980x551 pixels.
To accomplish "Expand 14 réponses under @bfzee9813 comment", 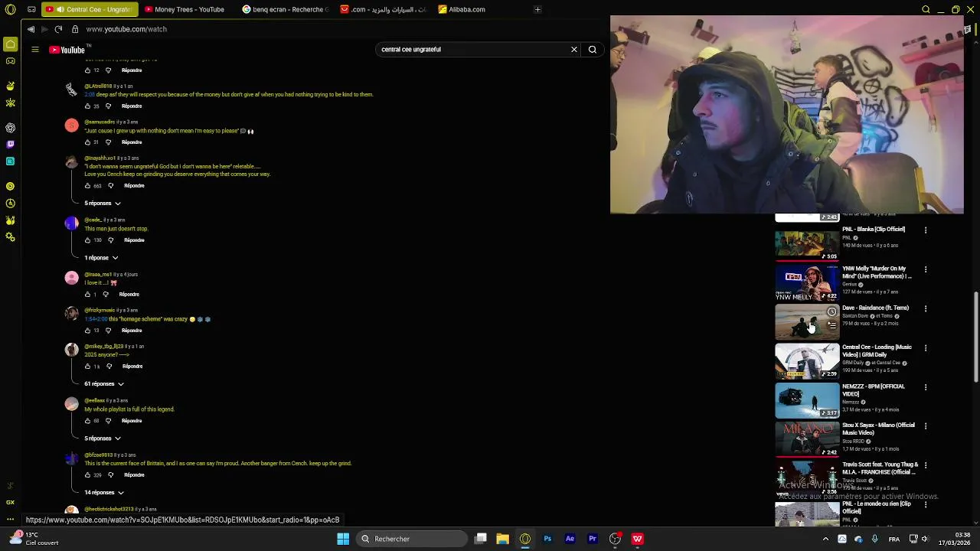I will [104, 493].
